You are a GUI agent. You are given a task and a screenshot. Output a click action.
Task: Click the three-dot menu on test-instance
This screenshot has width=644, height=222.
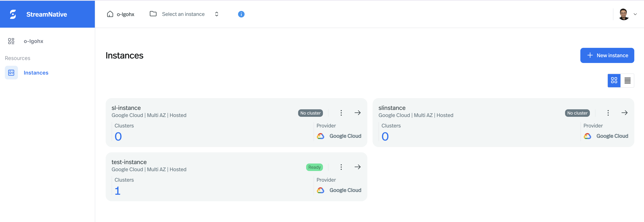tap(340, 166)
